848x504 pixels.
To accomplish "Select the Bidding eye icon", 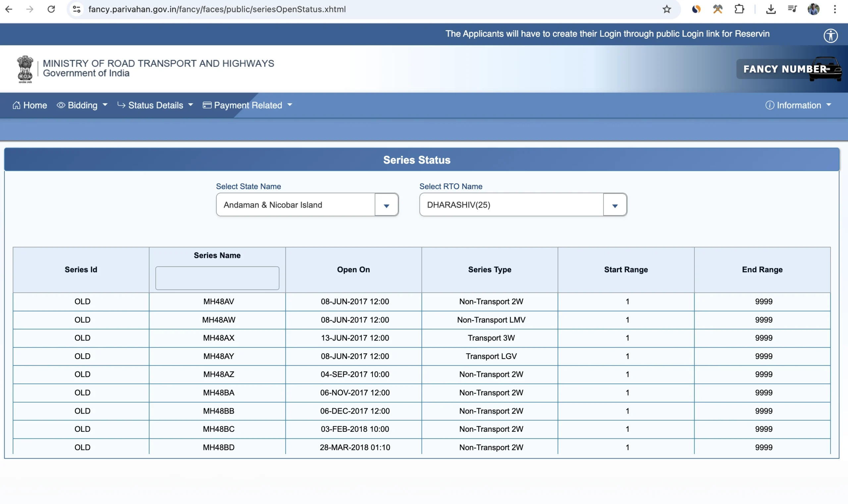I will point(61,105).
